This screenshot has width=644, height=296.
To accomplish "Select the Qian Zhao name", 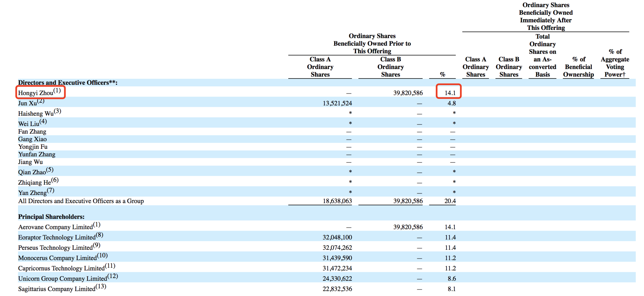I will [x=32, y=172].
